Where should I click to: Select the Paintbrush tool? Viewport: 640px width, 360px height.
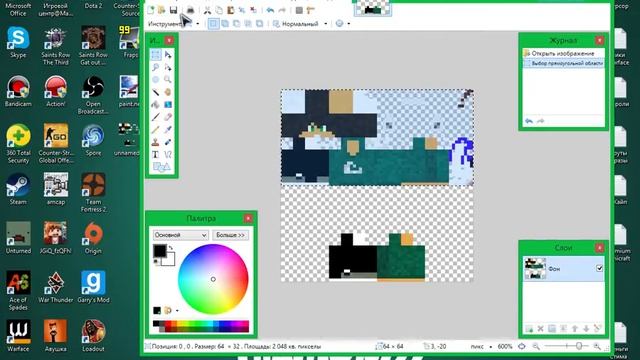coord(156,118)
